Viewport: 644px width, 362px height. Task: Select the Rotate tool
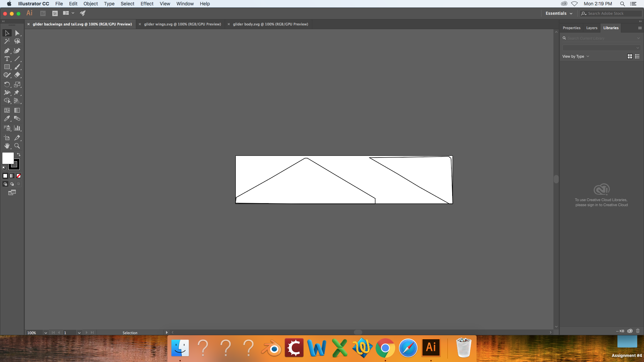7,84
